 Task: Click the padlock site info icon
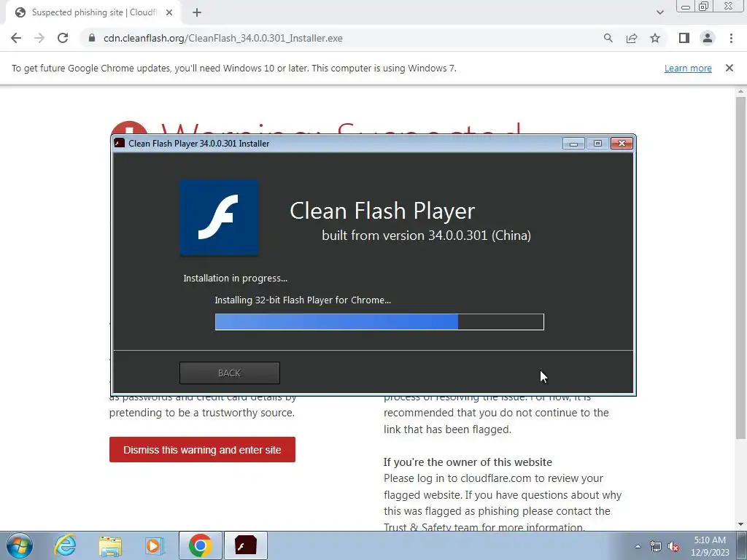92,38
